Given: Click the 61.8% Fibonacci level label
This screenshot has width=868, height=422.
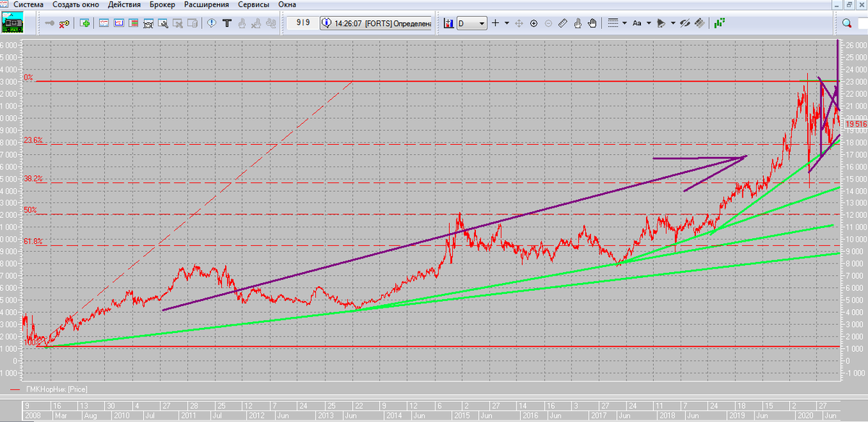Looking at the screenshot, I should 34,242.
